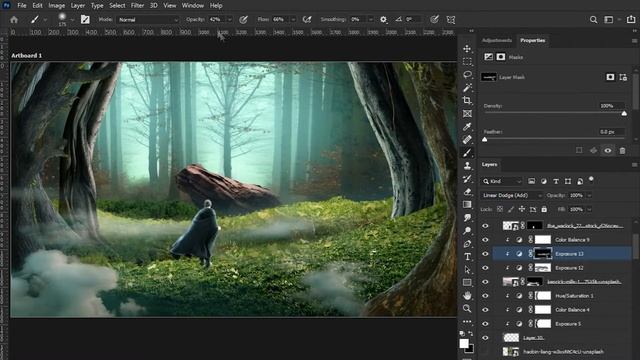Screen dimensions: 640x360
Task: Click the white foreground color swatch
Action: tap(464, 344)
